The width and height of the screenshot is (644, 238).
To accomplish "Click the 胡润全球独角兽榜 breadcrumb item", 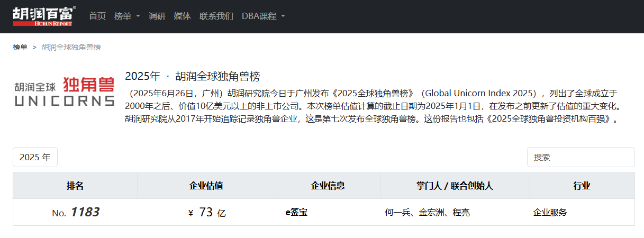I will pyautogui.click(x=71, y=47).
